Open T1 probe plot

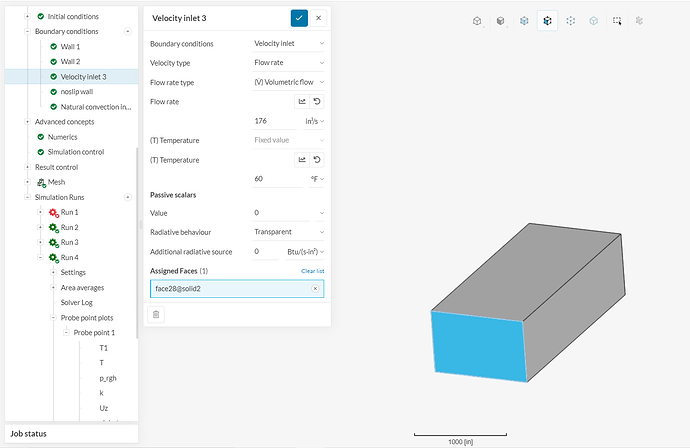(103, 348)
